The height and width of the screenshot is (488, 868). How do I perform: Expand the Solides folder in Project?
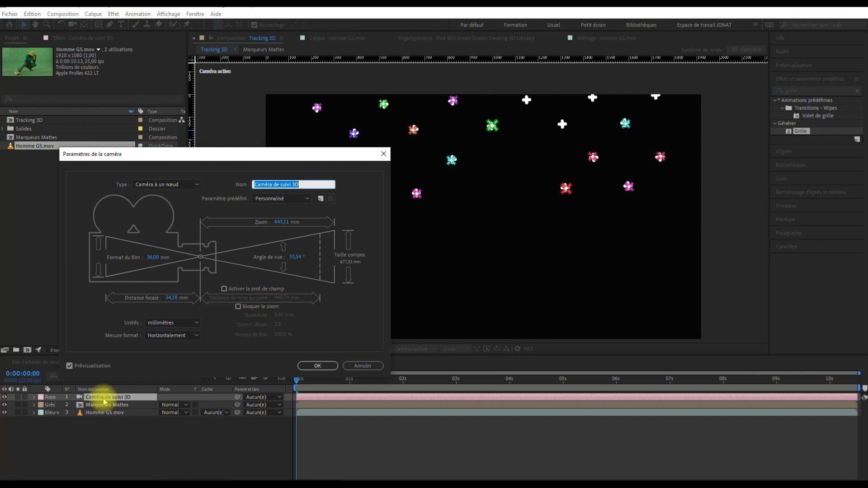tap(3, 129)
